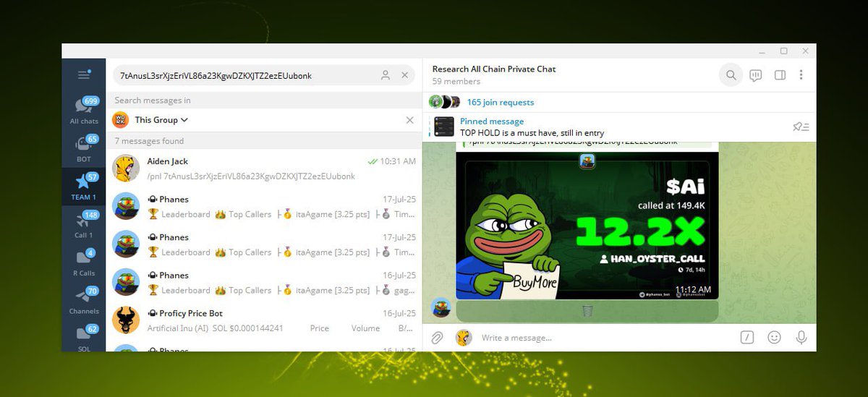Search in this chat magnifier icon
The height and width of the screenshot is (397, 868).
731,74
